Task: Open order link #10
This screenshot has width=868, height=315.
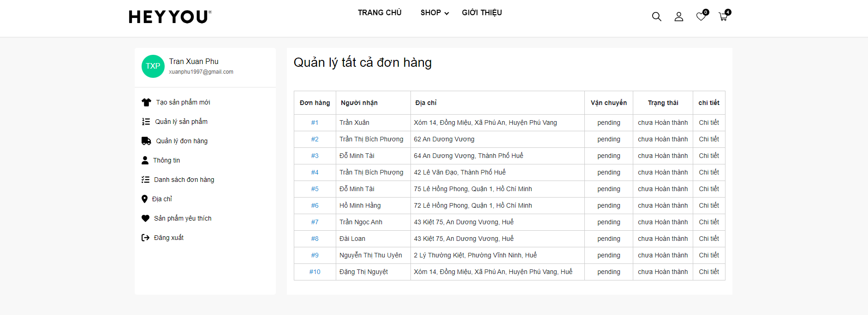Action: [x=315, y=272]
